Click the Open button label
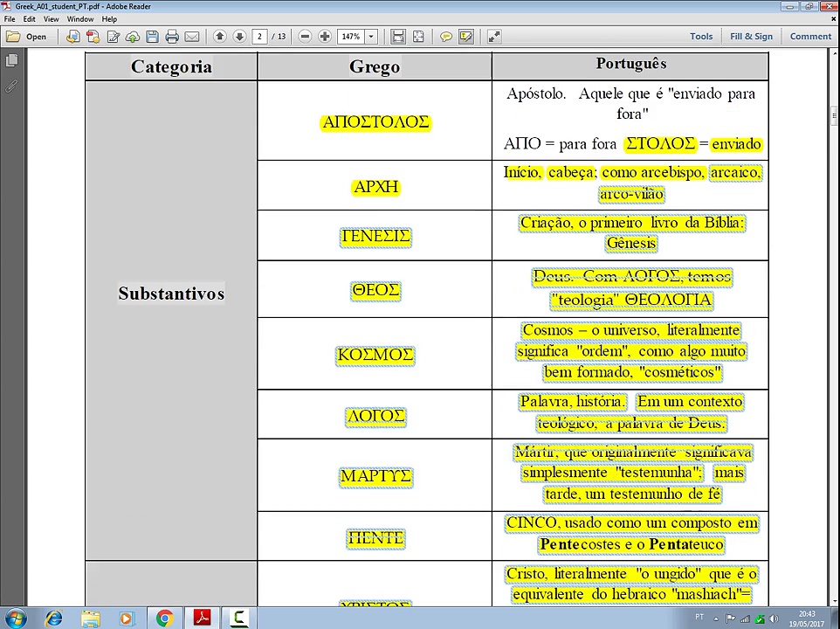This screenshot has width=840, height=629. click(37, 37)
